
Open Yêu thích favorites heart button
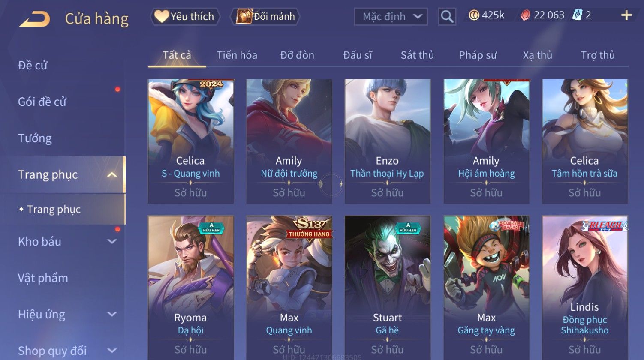[185, 17]
